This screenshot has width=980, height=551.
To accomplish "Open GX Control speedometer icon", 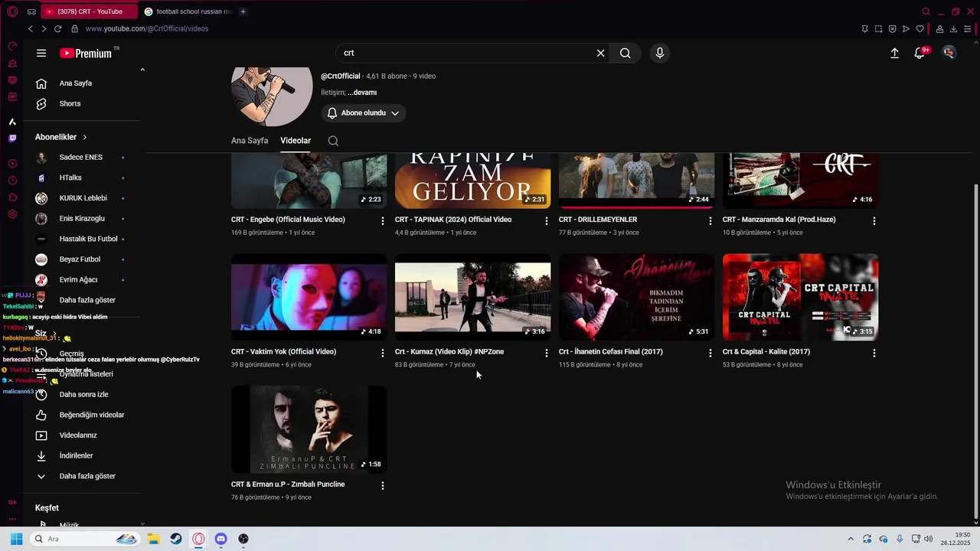I will tap(12, 46).
